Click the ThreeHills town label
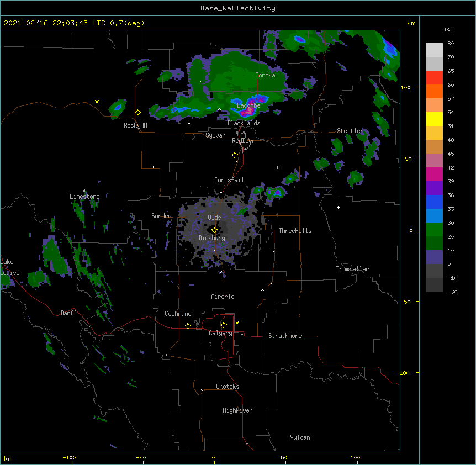 pos(295,231)
